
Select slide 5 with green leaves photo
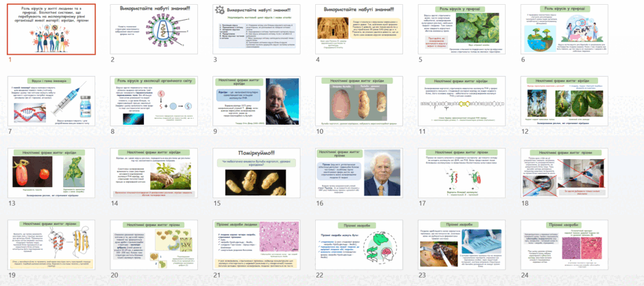click(461, 29)
